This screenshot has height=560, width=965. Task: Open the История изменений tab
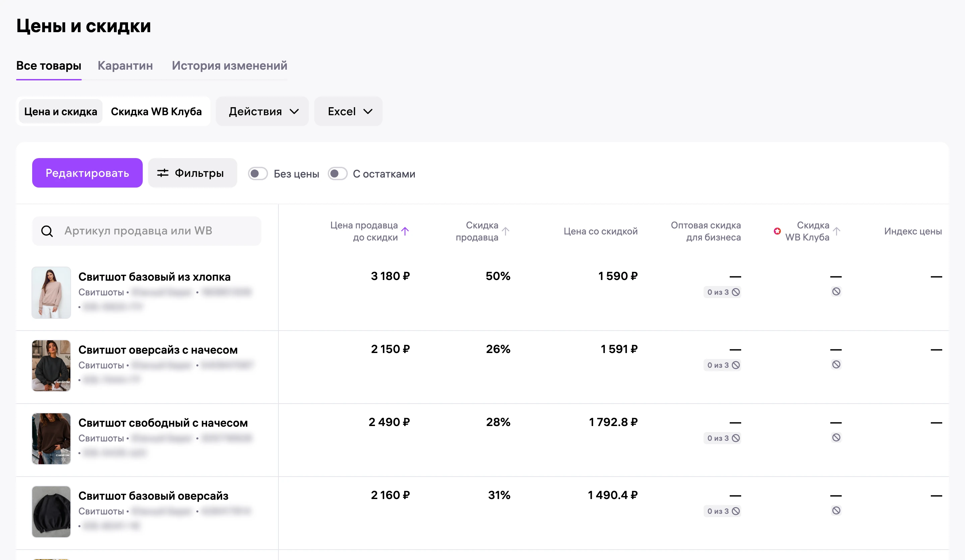coord(230,65)
